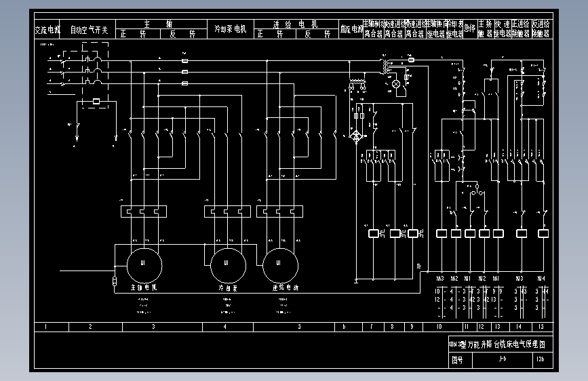Click zone number 11 in bottom strip
Image resolution: width=588 pixels, height=381 pixels.
(x=467, y=327)
